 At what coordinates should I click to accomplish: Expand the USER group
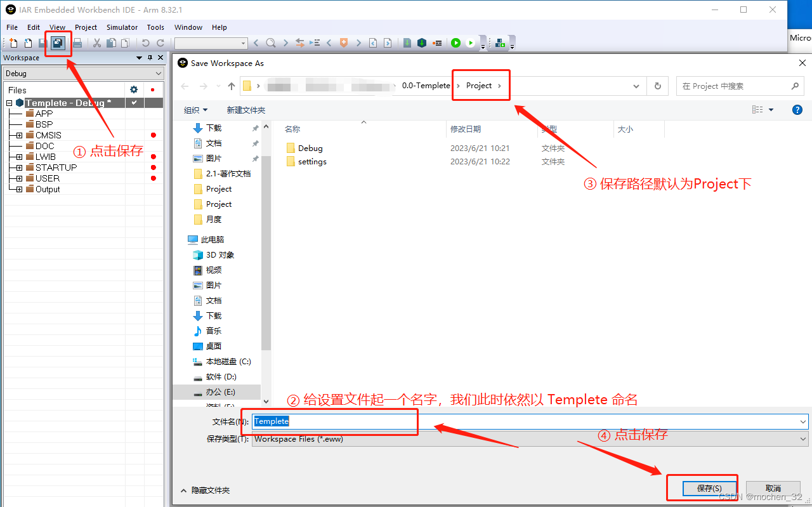point(19,178)
